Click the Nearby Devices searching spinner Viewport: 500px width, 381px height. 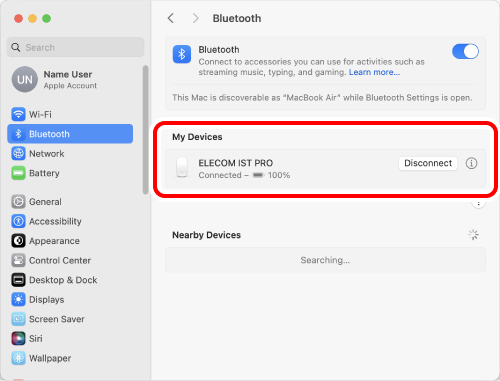[473, 235]
